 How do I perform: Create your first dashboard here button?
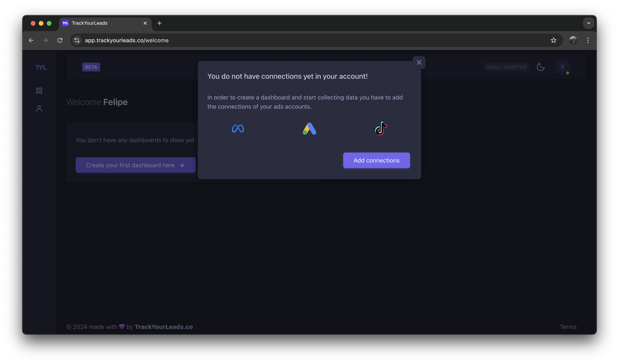pyautogui.click(x=136, y=165)
